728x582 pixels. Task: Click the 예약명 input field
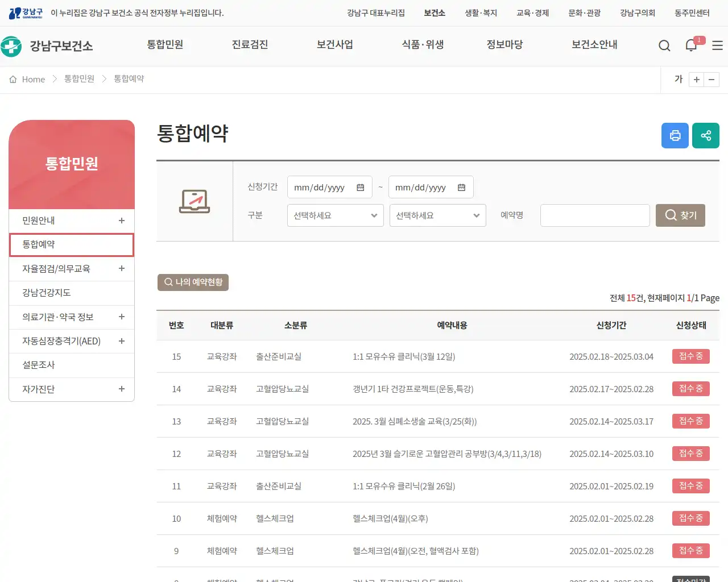pyautogui.click(x=595, y=215)
